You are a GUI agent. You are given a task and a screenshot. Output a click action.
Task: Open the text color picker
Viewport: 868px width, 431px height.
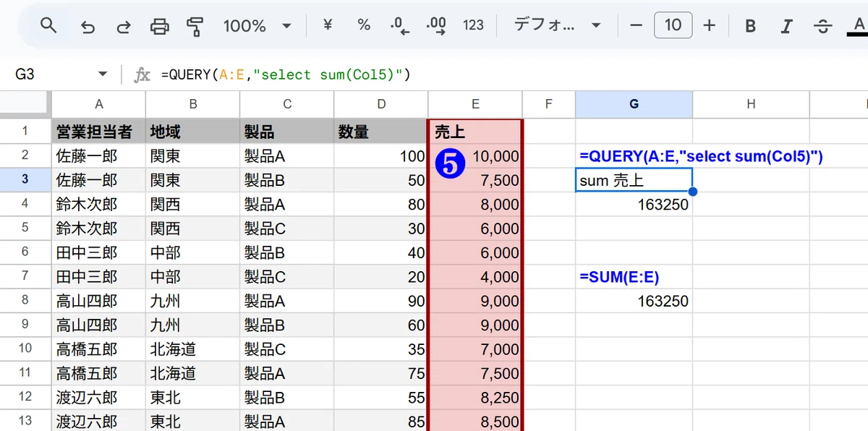(x=858, y=27)
